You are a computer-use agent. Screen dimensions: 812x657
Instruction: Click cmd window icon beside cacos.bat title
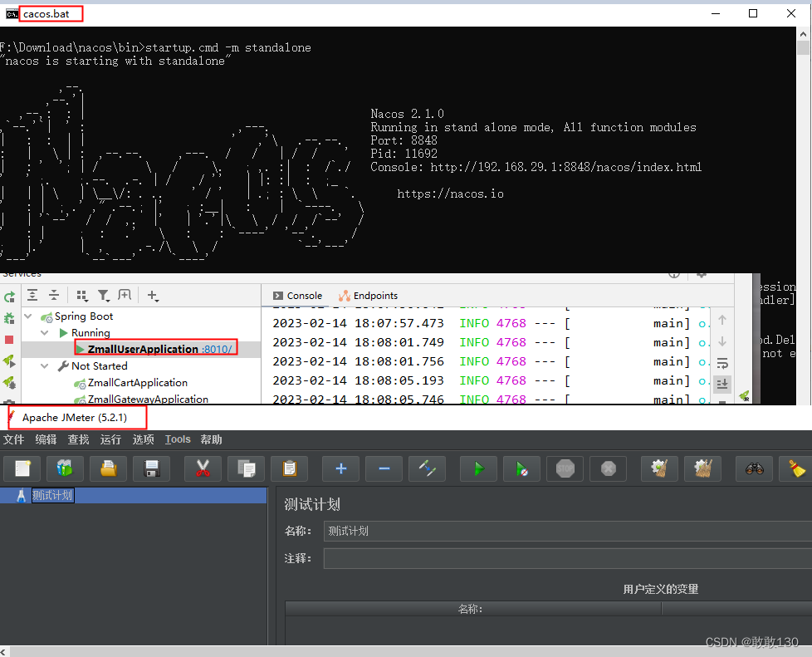click(12, 14)
